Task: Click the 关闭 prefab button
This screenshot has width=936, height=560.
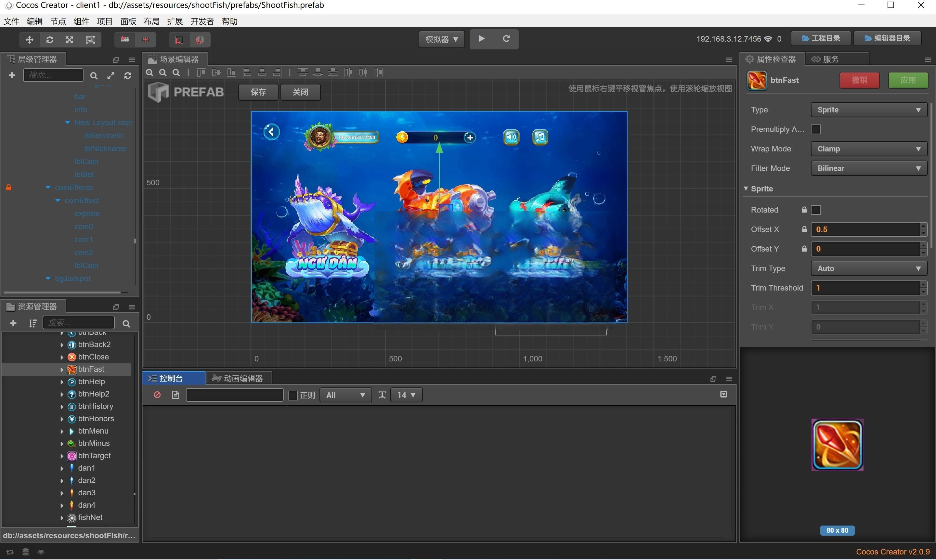Action: point(300,92)
